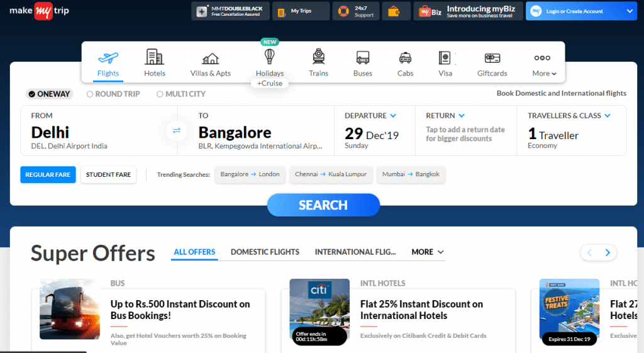
Task: Click 'Exclusively on Citibank Credit & Debit Cards' text
Action: tap(423, 336)
